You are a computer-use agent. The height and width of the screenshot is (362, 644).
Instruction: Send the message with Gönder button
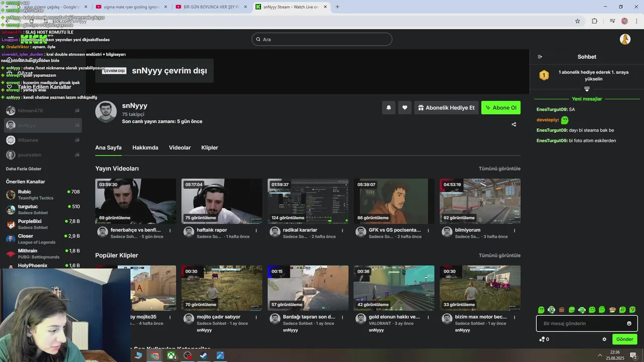pyautogui.click(x=624, y=339)
